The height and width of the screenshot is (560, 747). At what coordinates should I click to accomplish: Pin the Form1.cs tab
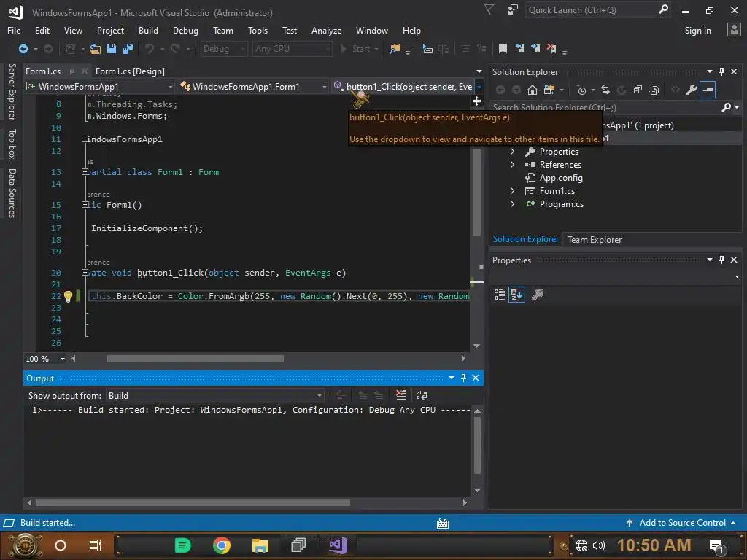point(71,71)
